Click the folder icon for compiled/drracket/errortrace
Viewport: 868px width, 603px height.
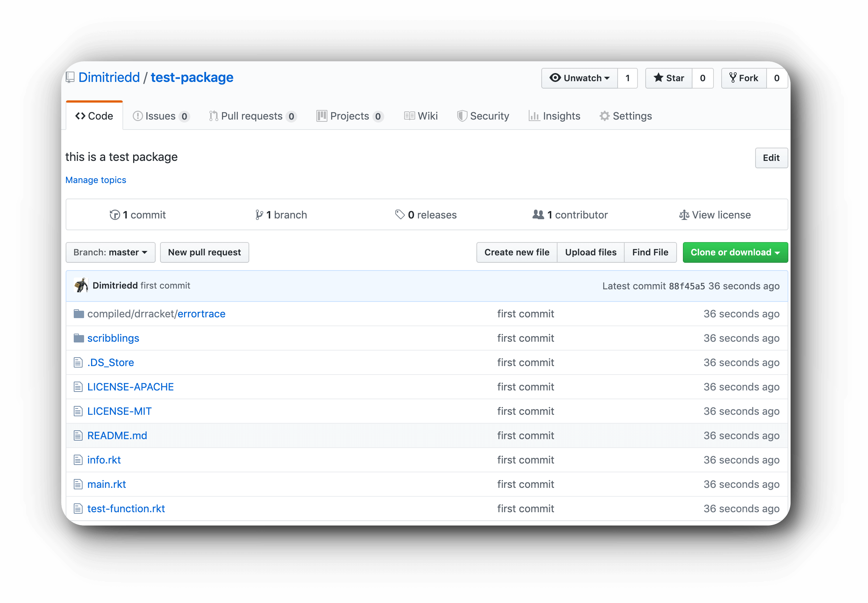(79, 314)
